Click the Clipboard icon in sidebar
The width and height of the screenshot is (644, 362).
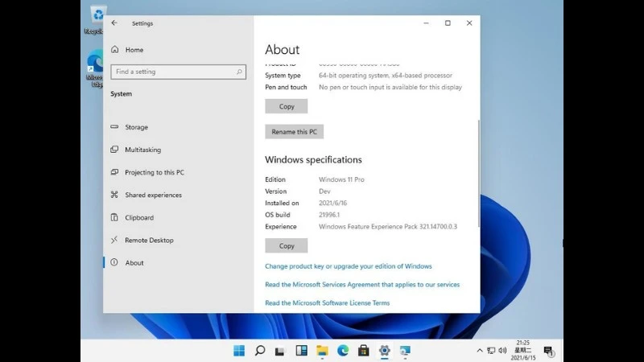[x=114, y=217]
